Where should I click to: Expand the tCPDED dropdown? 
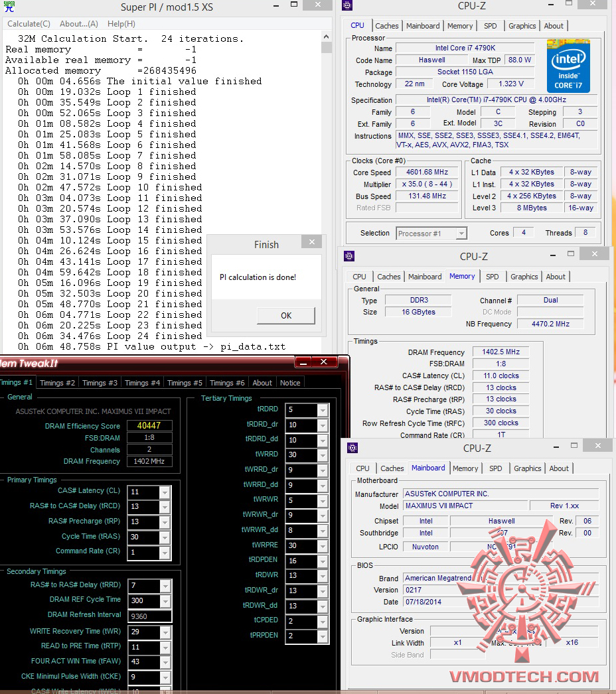click(x=323, y=622)
